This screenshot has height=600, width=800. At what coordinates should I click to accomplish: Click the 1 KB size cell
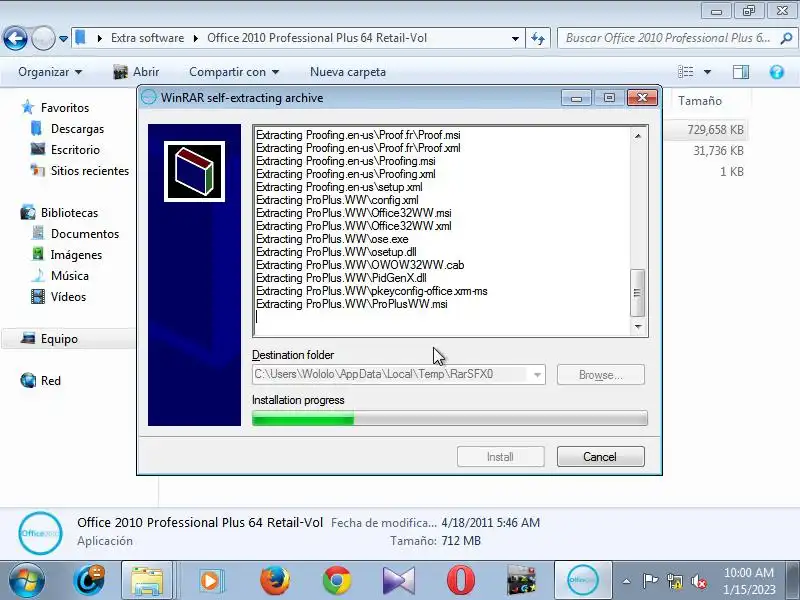coord(732,171)
